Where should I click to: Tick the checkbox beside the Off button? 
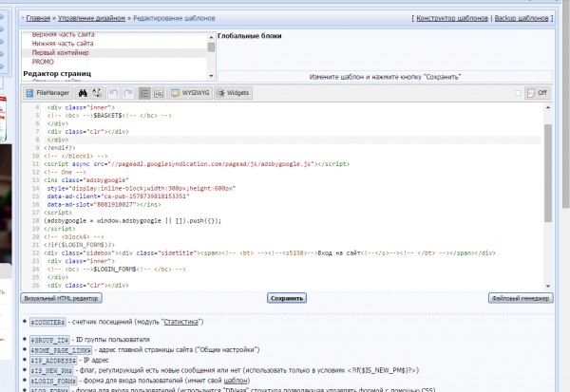[518, 93]
